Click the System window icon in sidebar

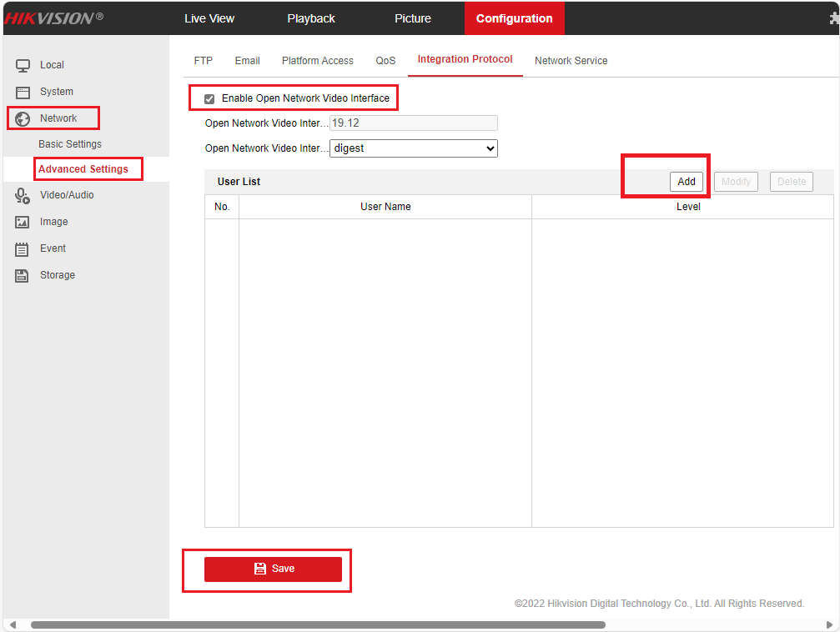(23, 92)
